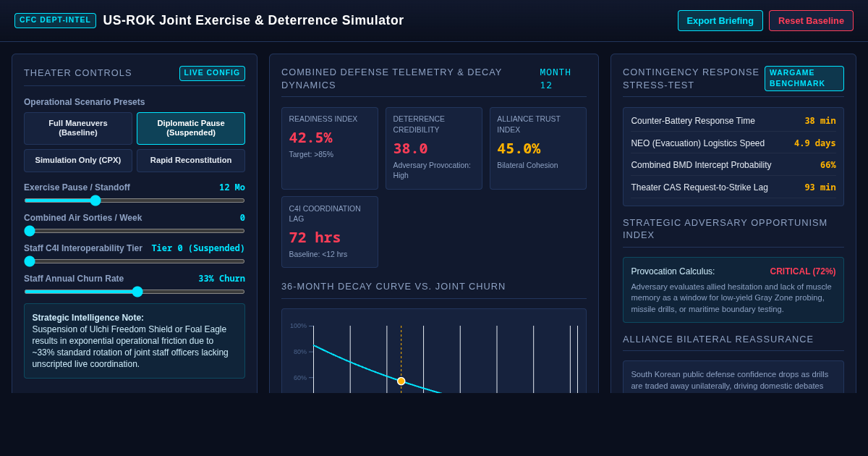The width and height of the screenshot is (868, 456).
Task: Click the CFC DEPT-INTEL badge
Action: 55,20
